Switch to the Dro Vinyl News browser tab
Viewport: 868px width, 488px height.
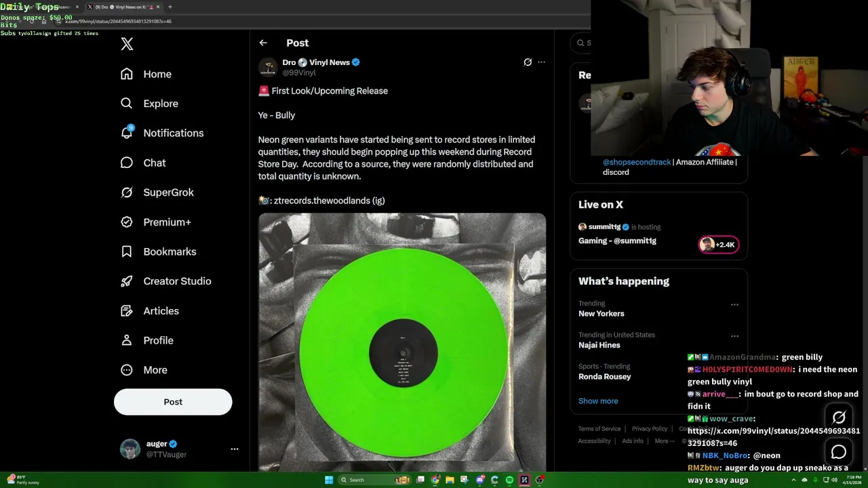[122, 7]
